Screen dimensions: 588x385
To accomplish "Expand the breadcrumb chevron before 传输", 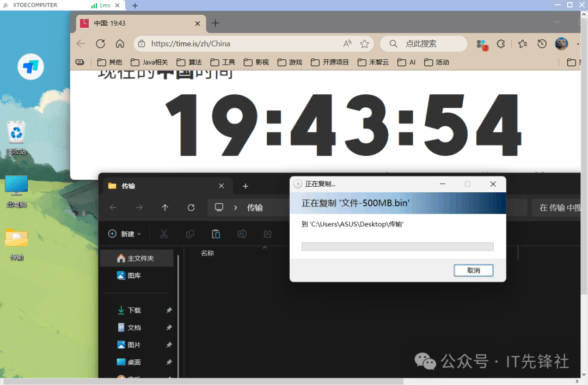I will tap(235, 207).
